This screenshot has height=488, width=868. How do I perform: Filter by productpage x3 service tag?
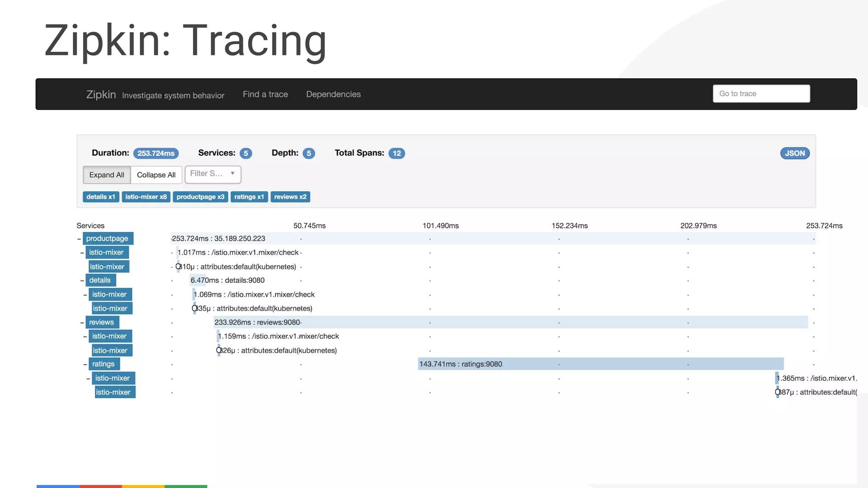200,197
